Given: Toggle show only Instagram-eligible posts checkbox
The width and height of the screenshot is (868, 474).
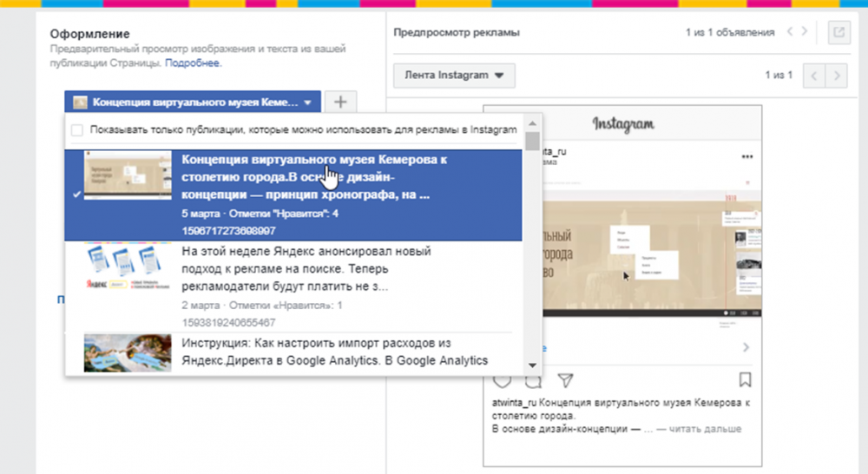Looking at the screenshot, I should [77, 130].
